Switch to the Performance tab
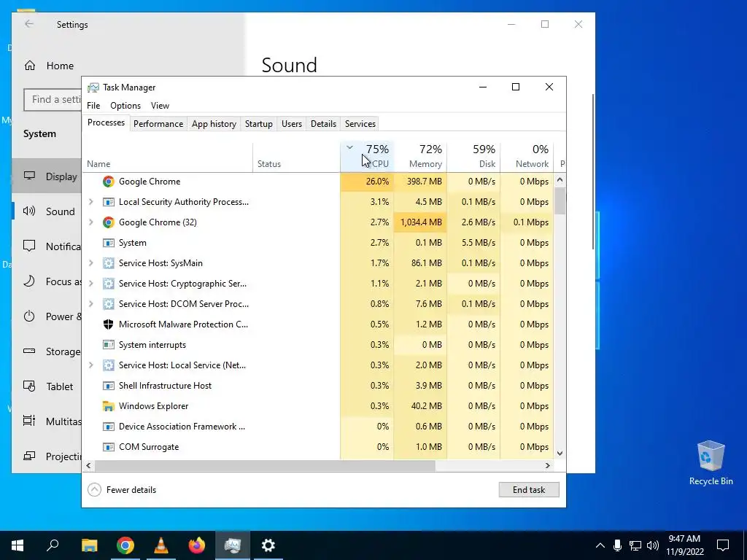 point(158,124)
